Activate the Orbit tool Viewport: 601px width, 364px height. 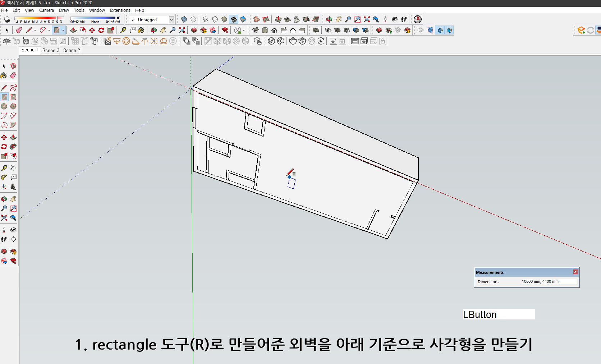pos(154,30)
